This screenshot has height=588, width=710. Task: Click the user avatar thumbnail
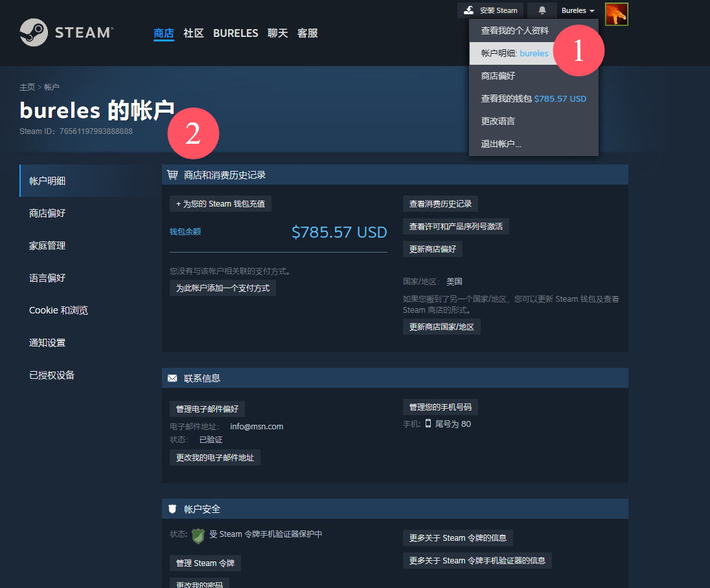pos(616,14)
